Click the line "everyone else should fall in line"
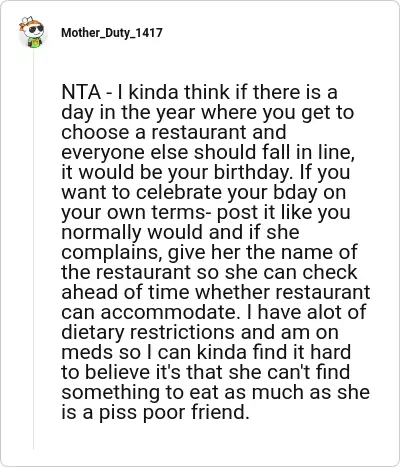Screen dimensions: 400x467 (x=208, y=153)
